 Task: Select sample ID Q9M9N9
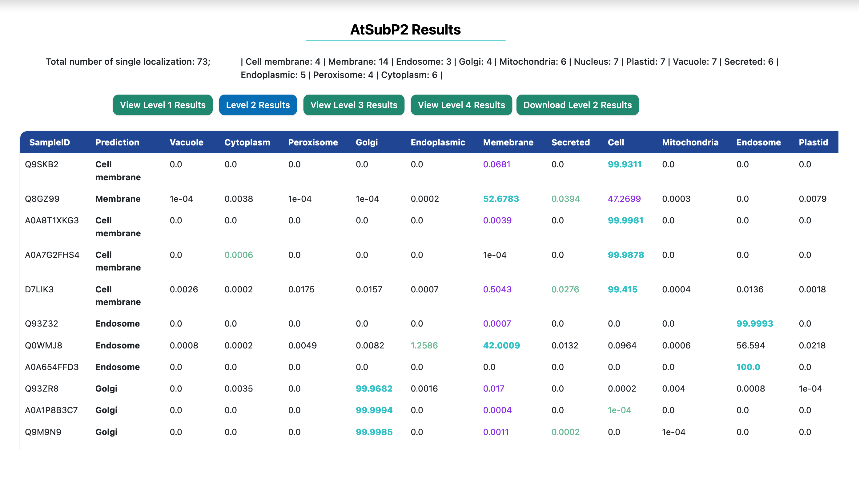[43, 432]
